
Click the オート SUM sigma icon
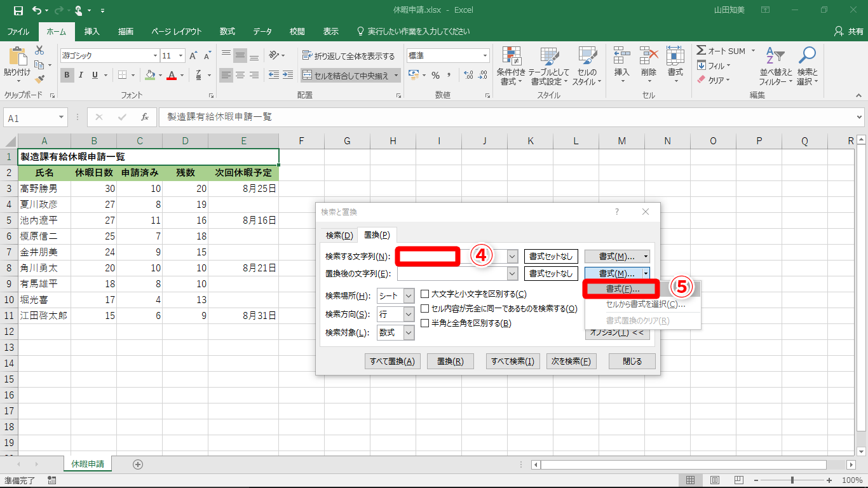(702, 51)
